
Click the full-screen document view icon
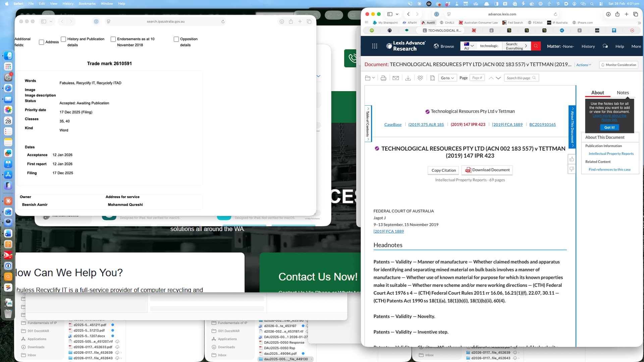click(432, 78)
